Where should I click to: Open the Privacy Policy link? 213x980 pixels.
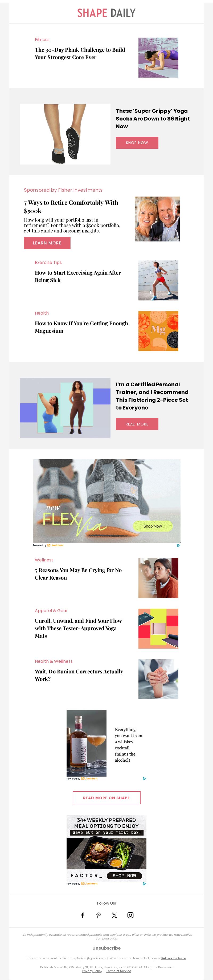pos(92,971)
